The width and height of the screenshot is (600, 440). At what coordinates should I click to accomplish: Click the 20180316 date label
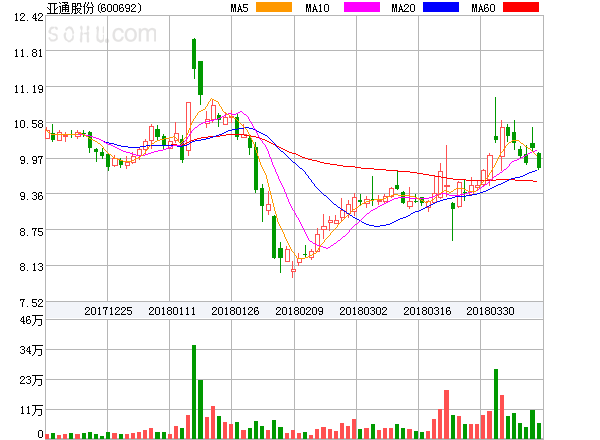(427, 311)
